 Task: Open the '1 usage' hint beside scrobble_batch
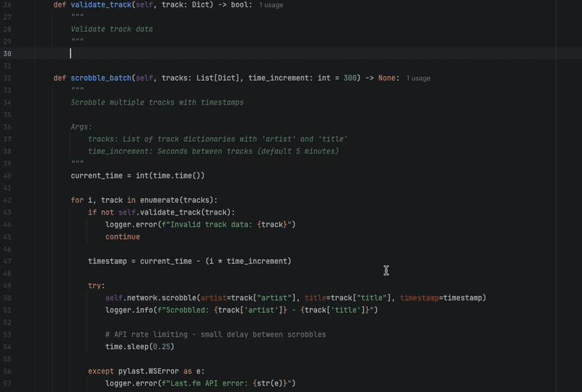[418, 78]
